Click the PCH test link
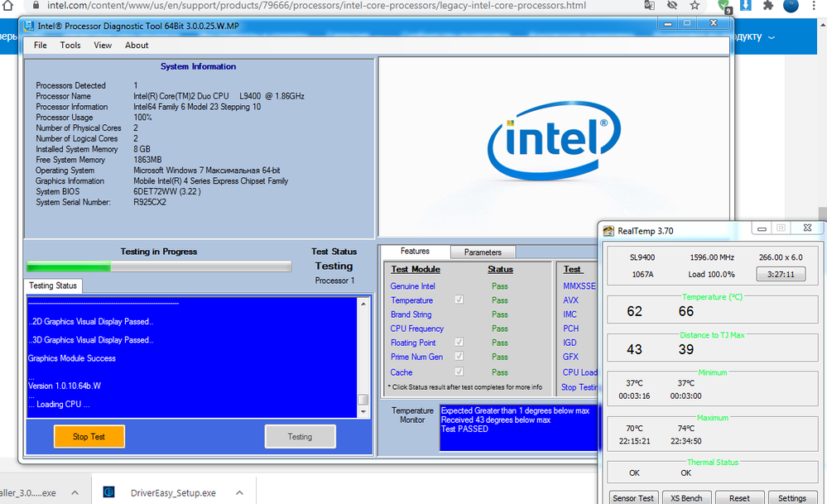827x504 pixels. [570, 329]
